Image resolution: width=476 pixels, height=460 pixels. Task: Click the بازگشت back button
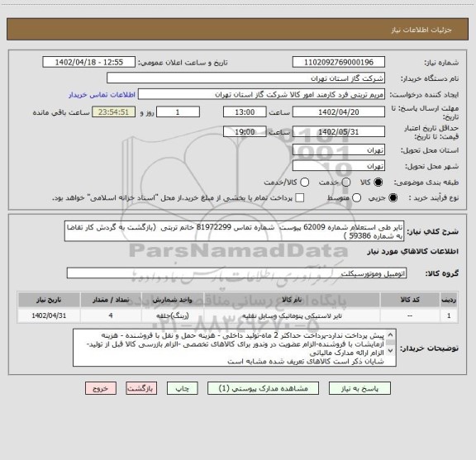tap(141, 388)
